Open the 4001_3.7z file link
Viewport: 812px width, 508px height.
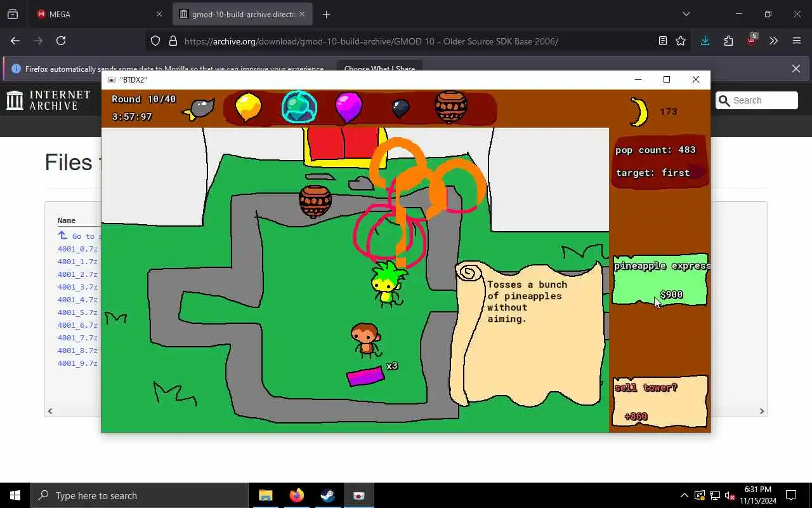click(x=77, y=287)
